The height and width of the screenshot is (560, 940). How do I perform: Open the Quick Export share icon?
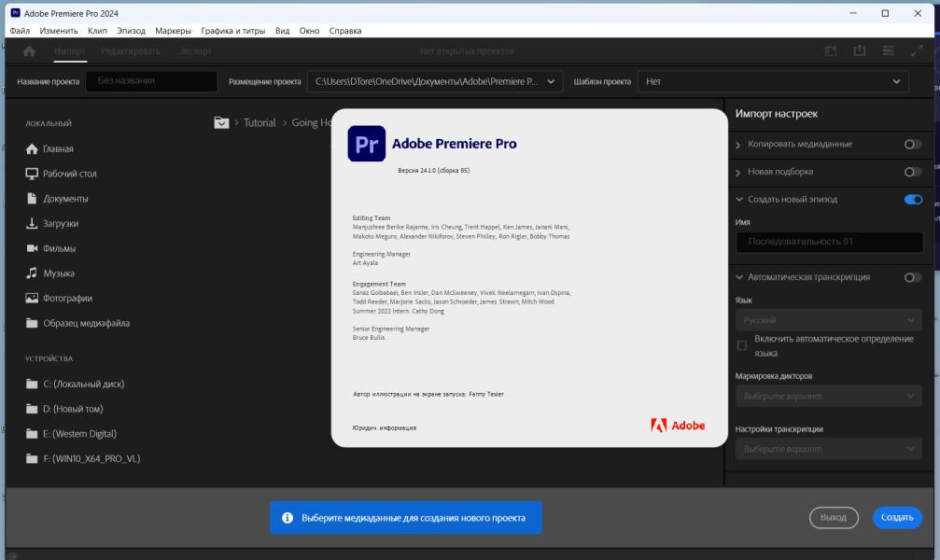tap(859, 51)
